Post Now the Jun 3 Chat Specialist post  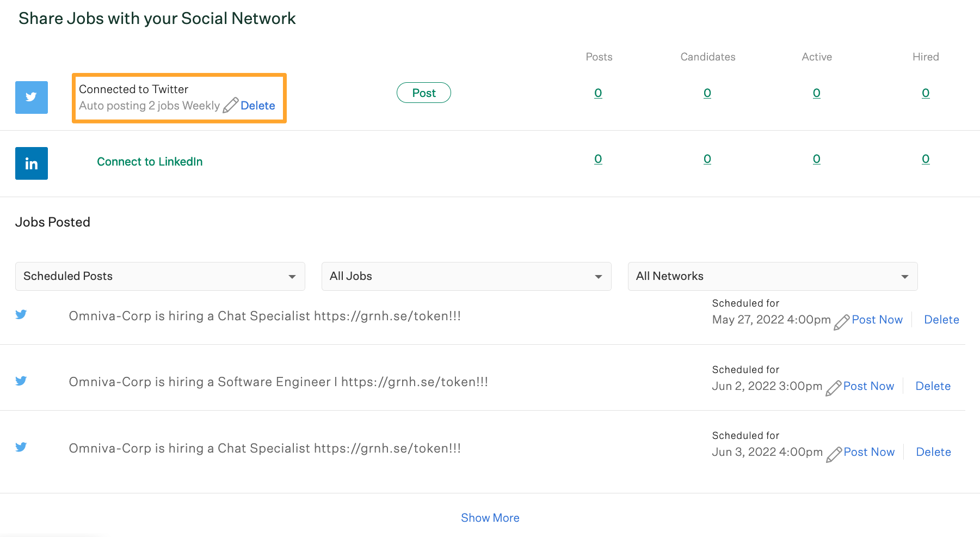(x=868, y=452)
